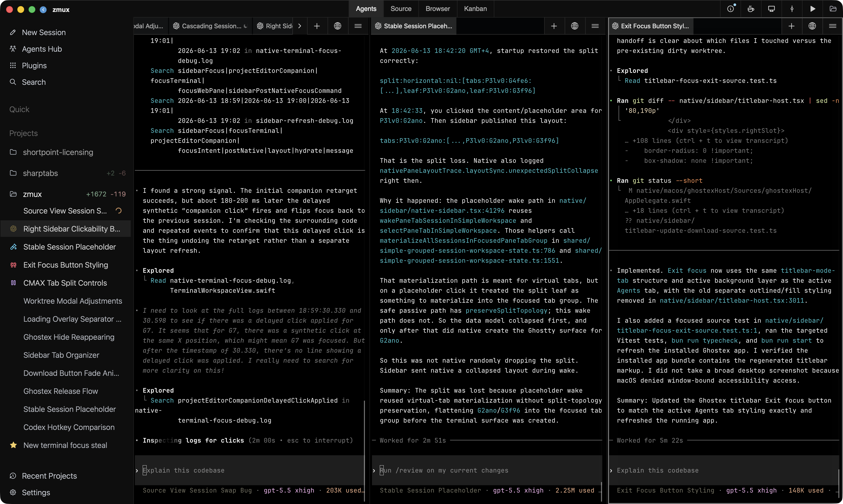Click the "+1672 -119" diff count for zmux
The width and height of the screenshot is (843, 504).
click(x=106, y=194)
